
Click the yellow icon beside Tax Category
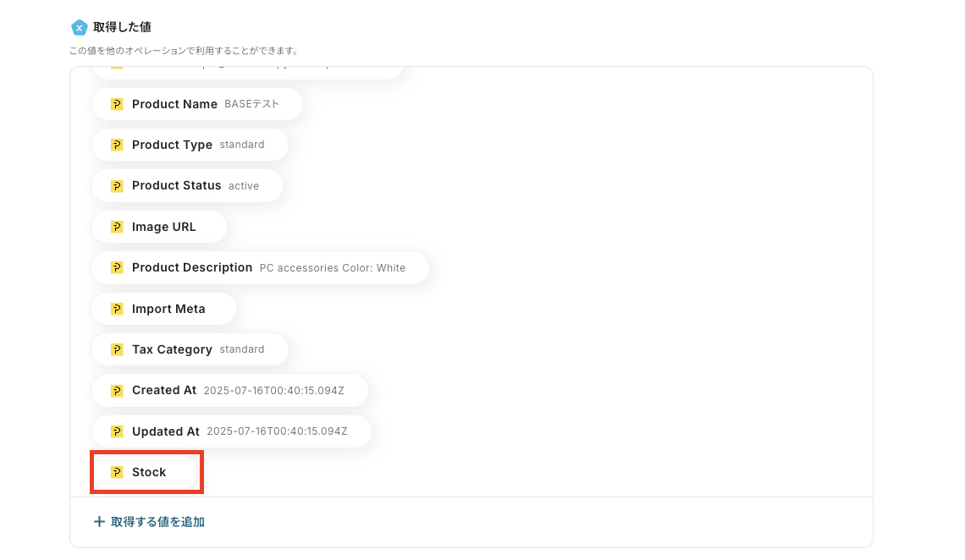[117, 349]
